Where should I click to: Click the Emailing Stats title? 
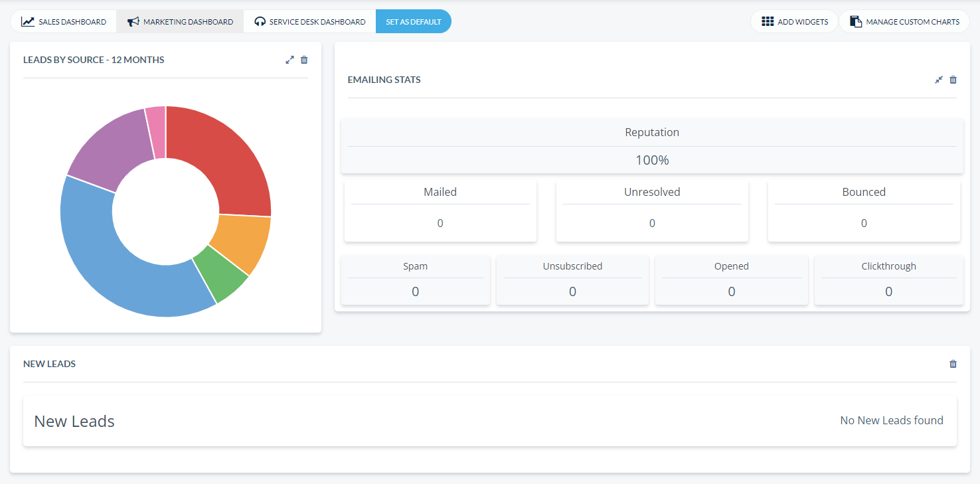[x=384, y=80]
